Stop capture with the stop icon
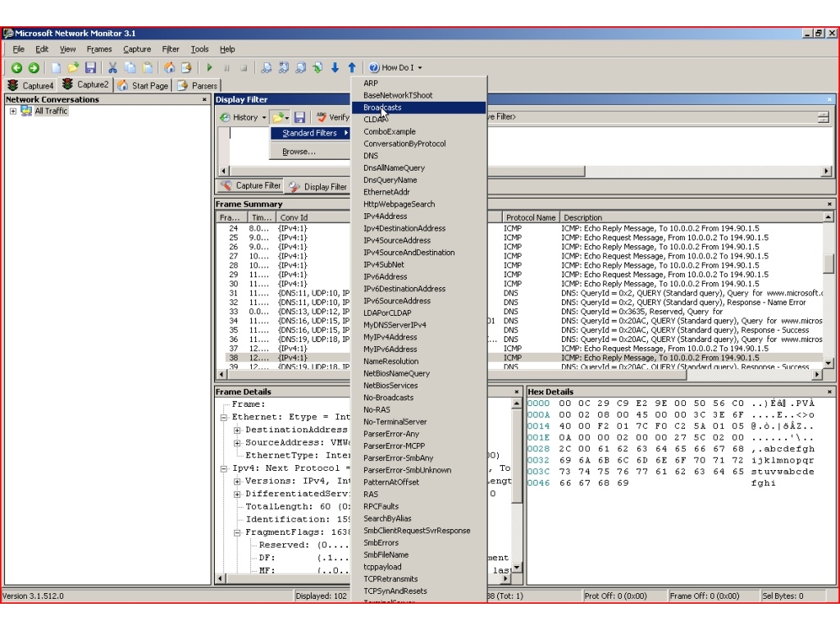 click(x=244, y=67)
